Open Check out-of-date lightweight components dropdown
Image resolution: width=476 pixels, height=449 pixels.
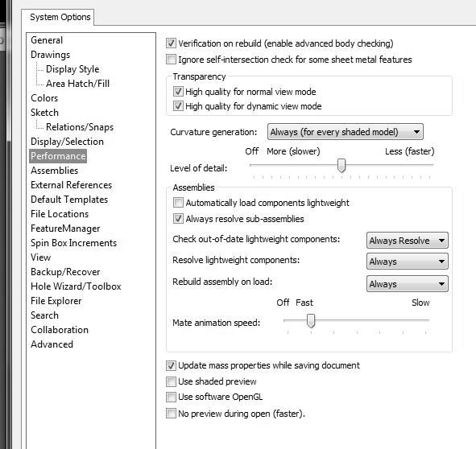click(x=407, y=241)
